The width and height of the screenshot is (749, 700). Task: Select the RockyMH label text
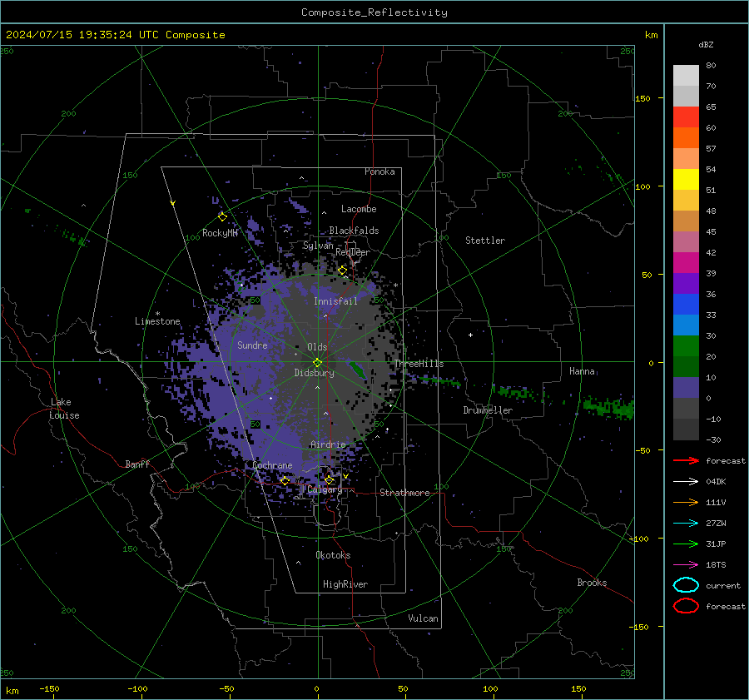pyautogui.click(x=220, y=233)
